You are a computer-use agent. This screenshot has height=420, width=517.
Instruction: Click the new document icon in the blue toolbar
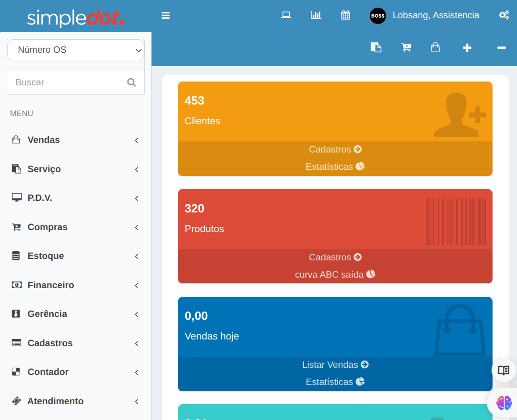tap(376, 47)
